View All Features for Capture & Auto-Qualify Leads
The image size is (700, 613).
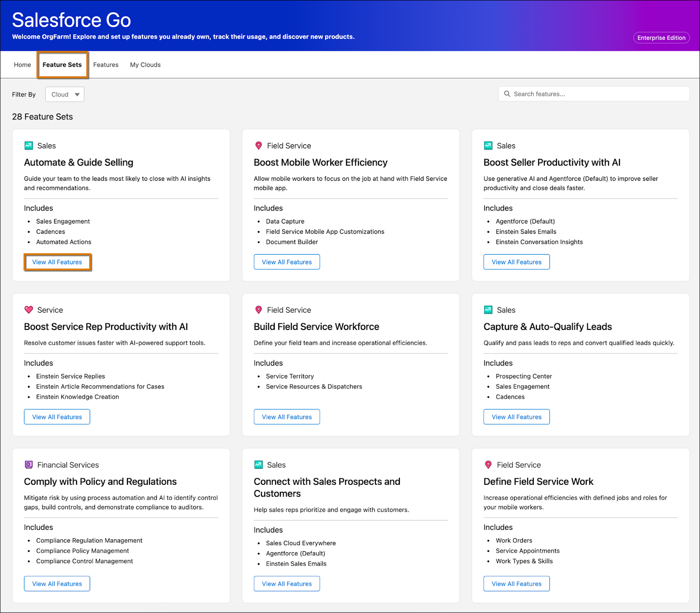tap(517, 417)
